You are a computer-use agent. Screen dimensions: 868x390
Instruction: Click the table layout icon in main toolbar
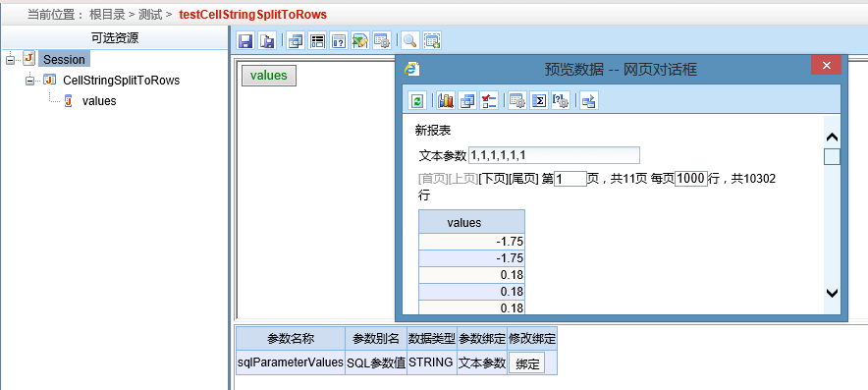(x=317, y=41)
